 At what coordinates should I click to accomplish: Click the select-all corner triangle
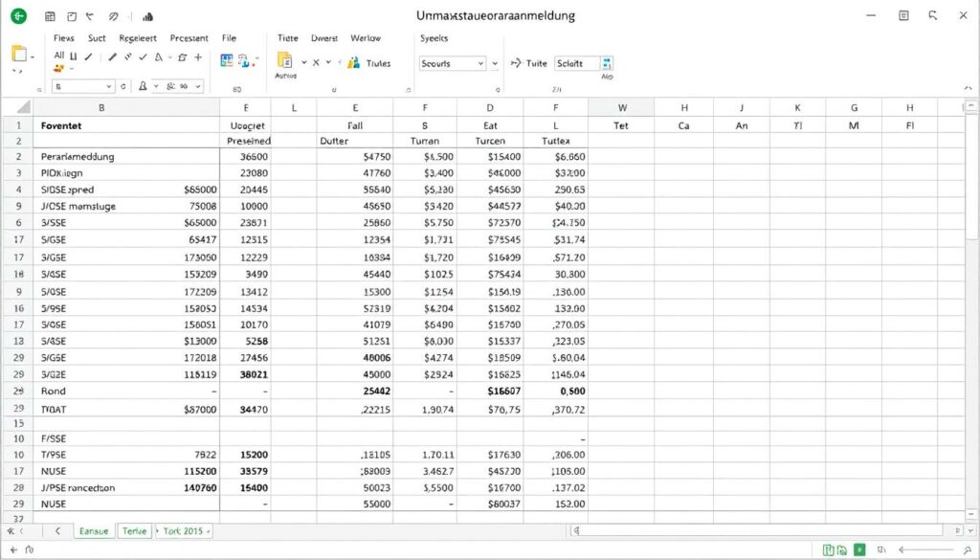coord(23,107)
